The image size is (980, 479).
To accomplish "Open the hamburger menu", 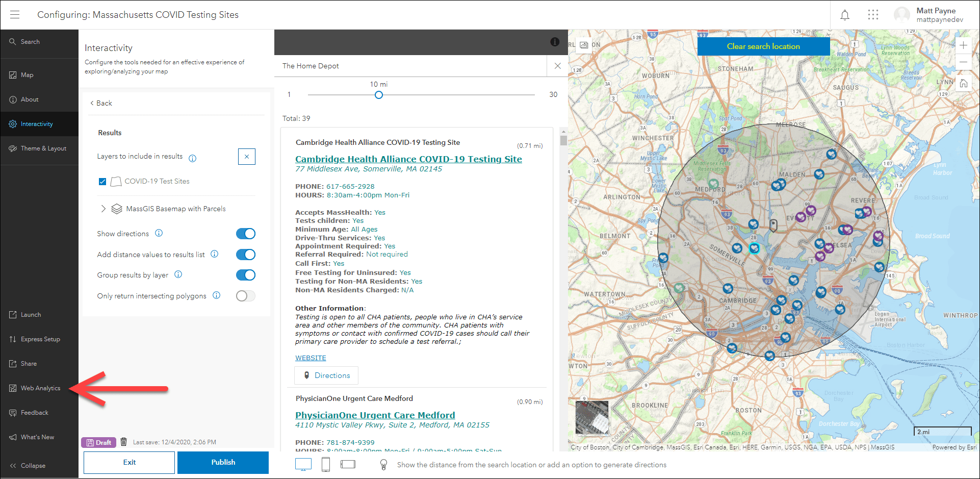I will pos(15,15).
